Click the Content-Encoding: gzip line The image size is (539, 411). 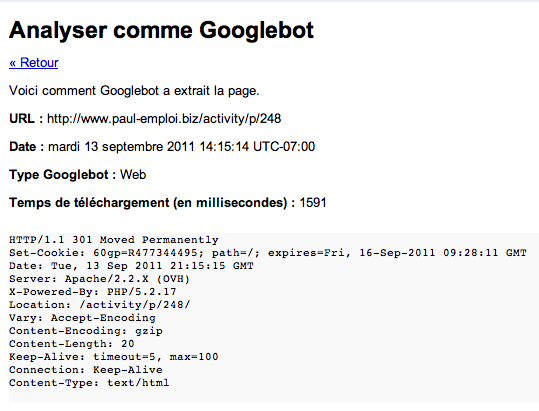click(x=86, y=331)
